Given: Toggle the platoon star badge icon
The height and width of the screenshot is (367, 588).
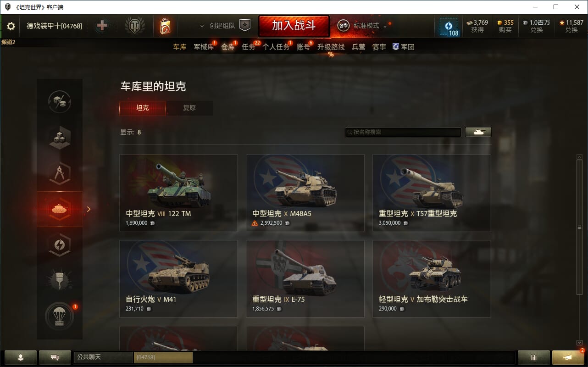Looking at the screenshot, I should click(x=245, y=26).
